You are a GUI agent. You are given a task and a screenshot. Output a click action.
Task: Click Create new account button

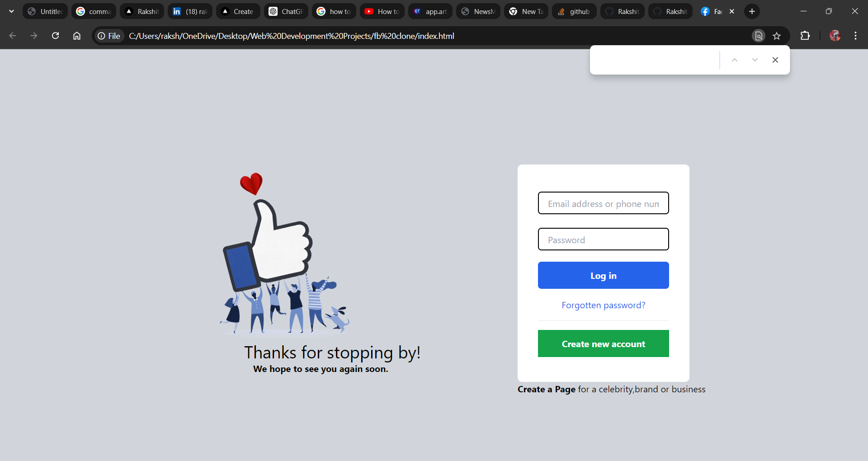tap(604, 343)
